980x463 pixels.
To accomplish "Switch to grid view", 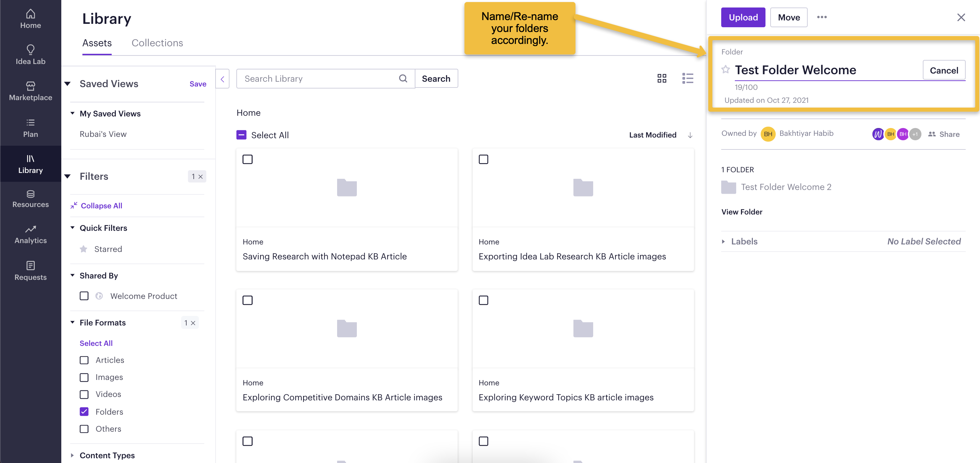I will click(662, 78).
